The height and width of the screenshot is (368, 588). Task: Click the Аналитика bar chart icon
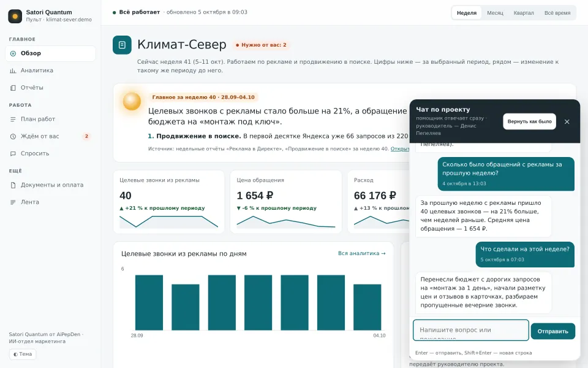pyautogui.click(x=13, y=71)
